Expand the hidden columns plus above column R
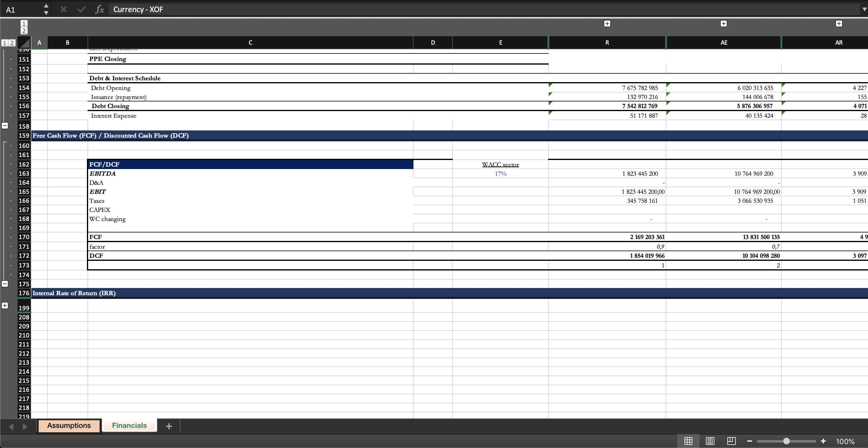Screen dimensions: 868x448 (x=607, y=24)
